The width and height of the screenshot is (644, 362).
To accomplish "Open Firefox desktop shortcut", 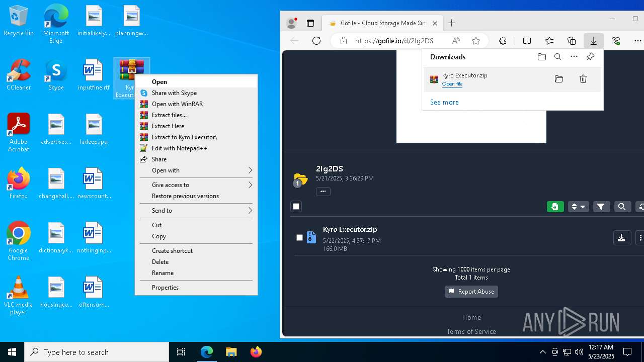I will point(19,184).
